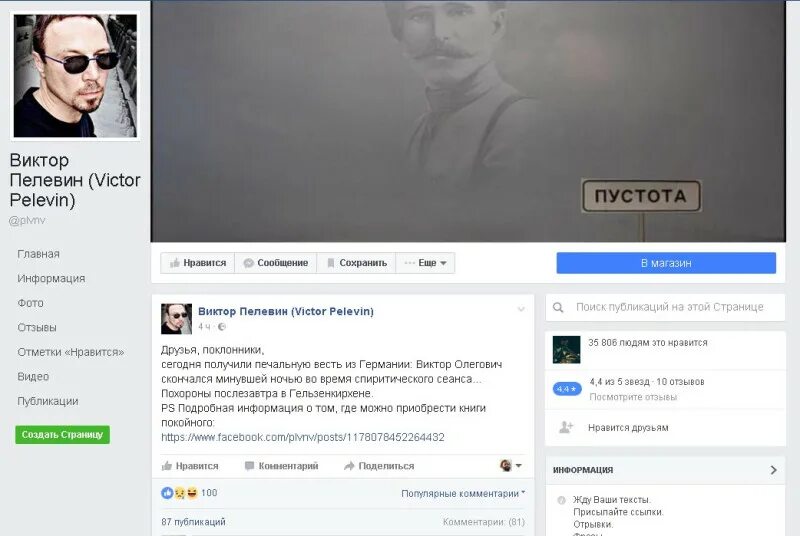This screenshot has width=800, height=536.
Task: Click the sad reaction icon
Action: [x=180, y=493]
